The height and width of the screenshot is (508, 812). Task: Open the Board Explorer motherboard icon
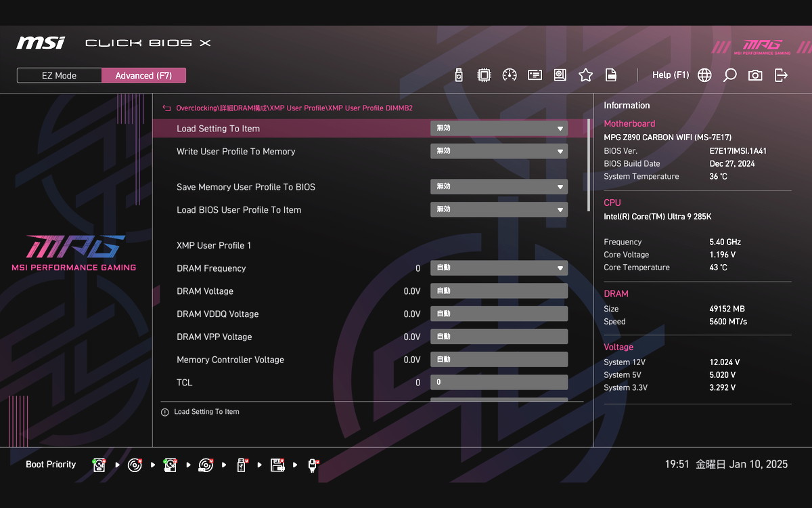pos(560,75)
